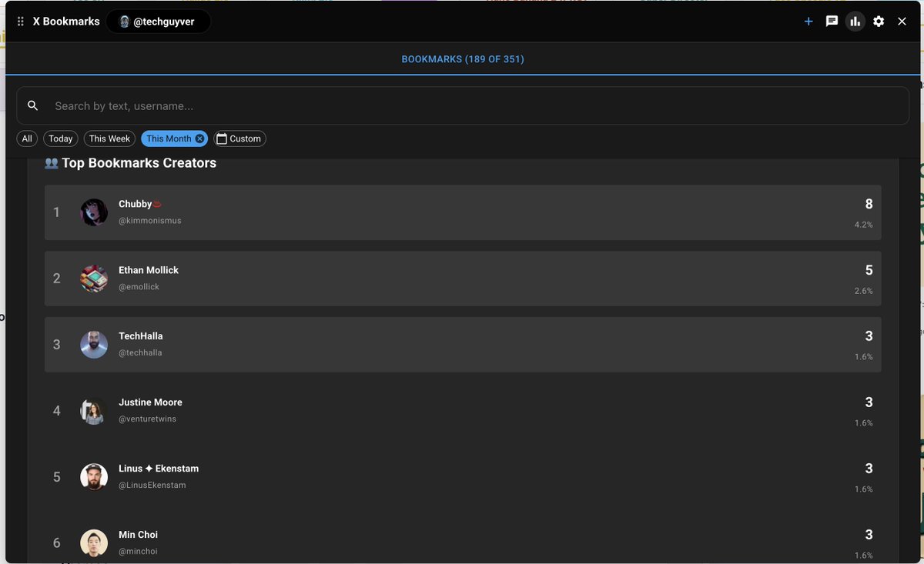
Task: Open Chubby's @kimmonismus creator entry
Action: tap(462, 212)
